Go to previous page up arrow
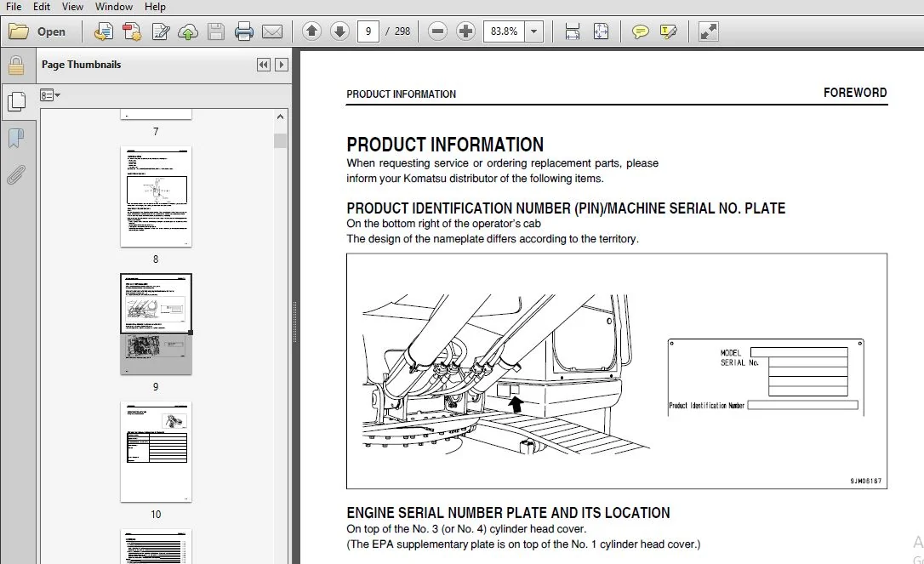This screenshot has height=564, width=924. pyautogui.click(x=311, y=31)
